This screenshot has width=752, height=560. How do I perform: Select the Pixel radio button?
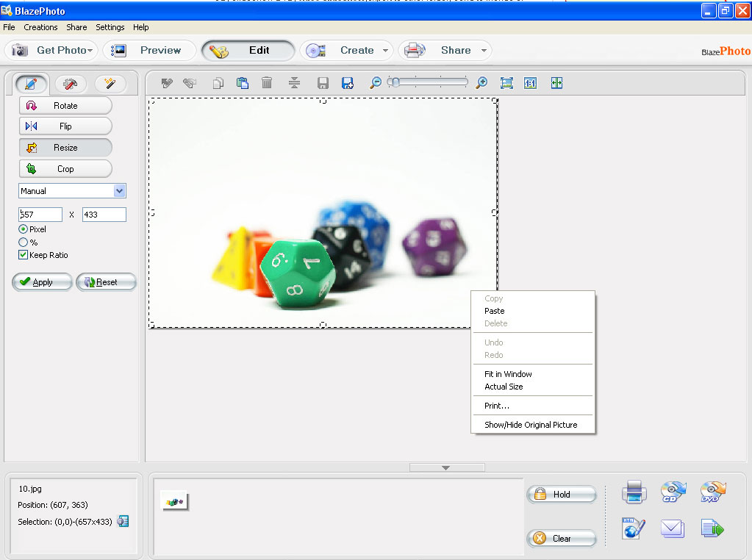click(x=23, y=229)
